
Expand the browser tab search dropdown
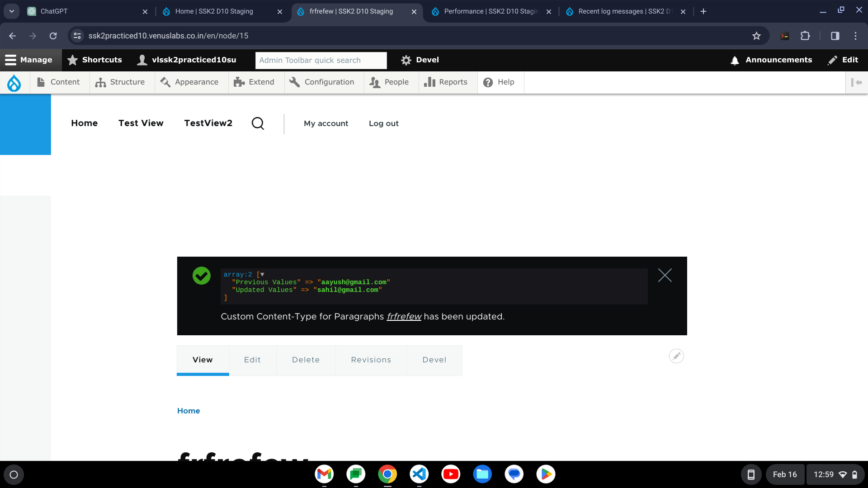click(x=12, y=11)
